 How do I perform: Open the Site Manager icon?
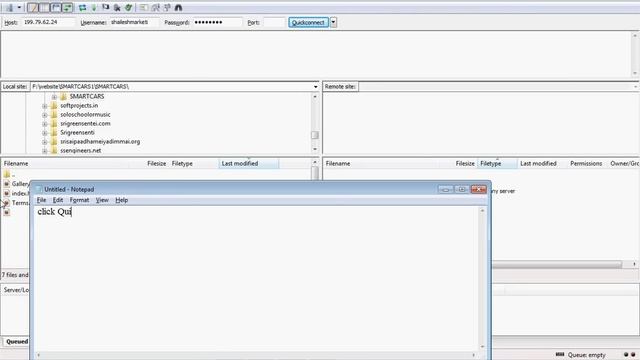[x=9, y=8]
